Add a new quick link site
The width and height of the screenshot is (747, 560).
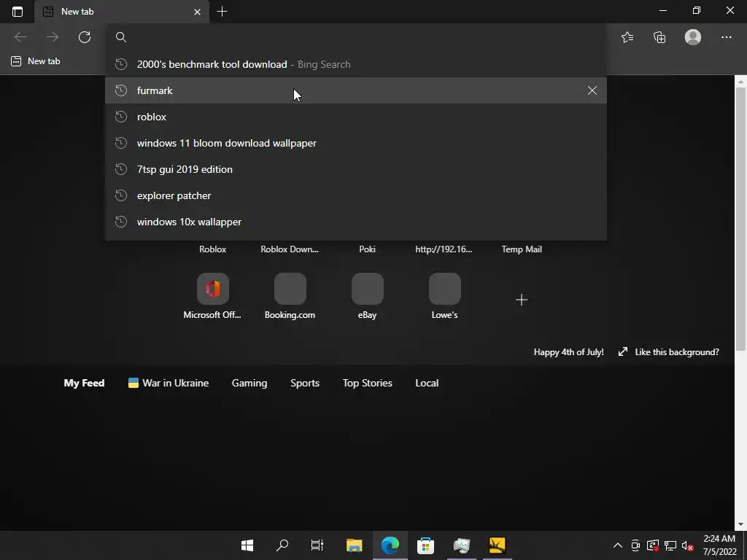[522, 300]
